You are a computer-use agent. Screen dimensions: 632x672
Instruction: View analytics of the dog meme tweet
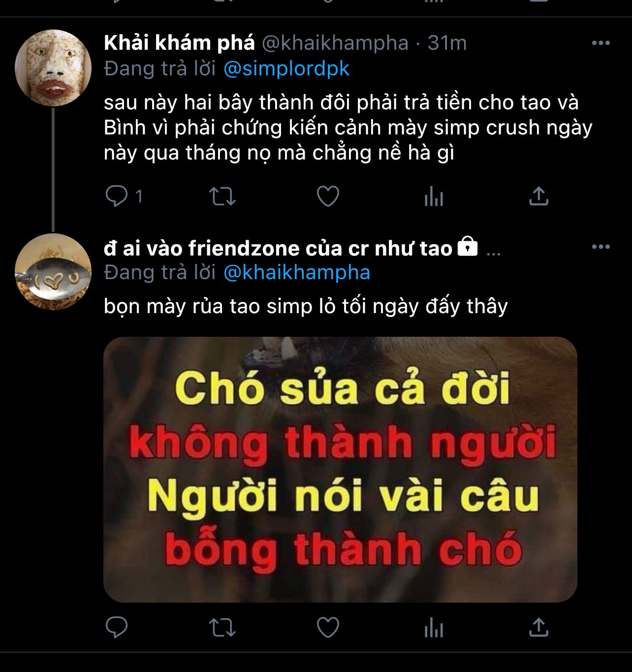(434, 628)
